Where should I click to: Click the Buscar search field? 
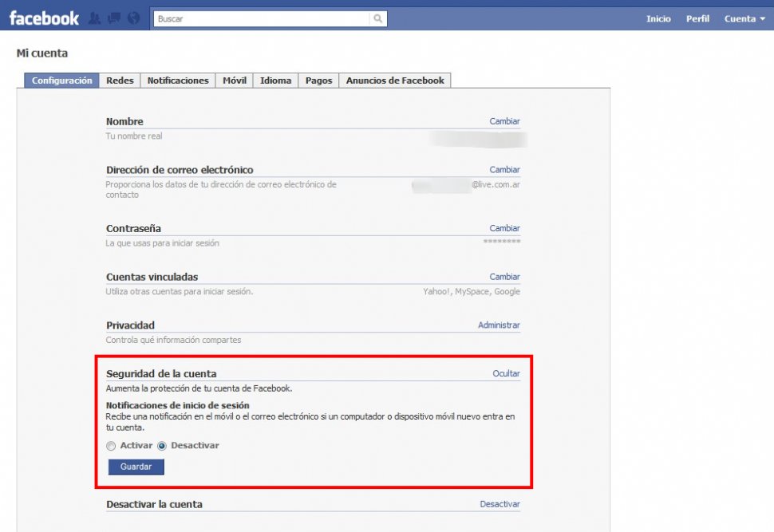262,18
